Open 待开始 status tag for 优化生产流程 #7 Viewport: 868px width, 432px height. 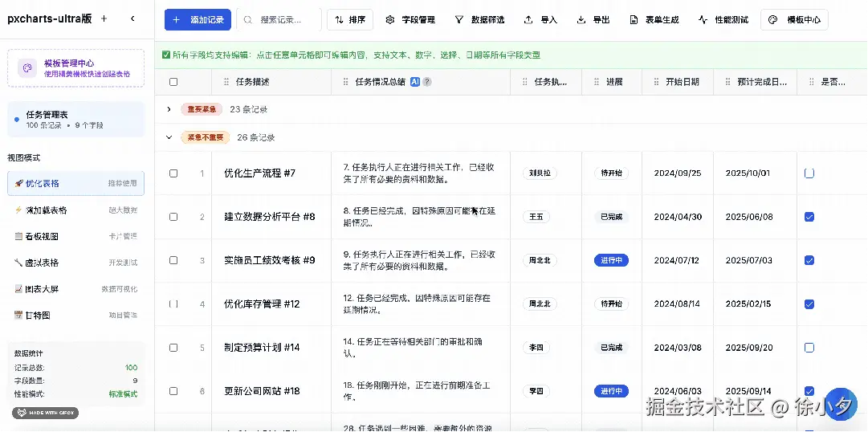click(611, 173)
